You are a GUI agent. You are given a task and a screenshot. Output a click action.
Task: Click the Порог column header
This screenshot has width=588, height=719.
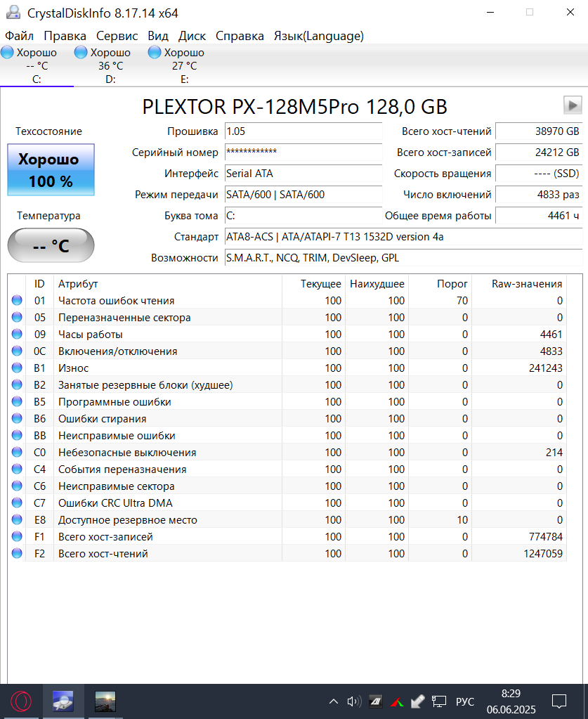(x=440, y=284)
